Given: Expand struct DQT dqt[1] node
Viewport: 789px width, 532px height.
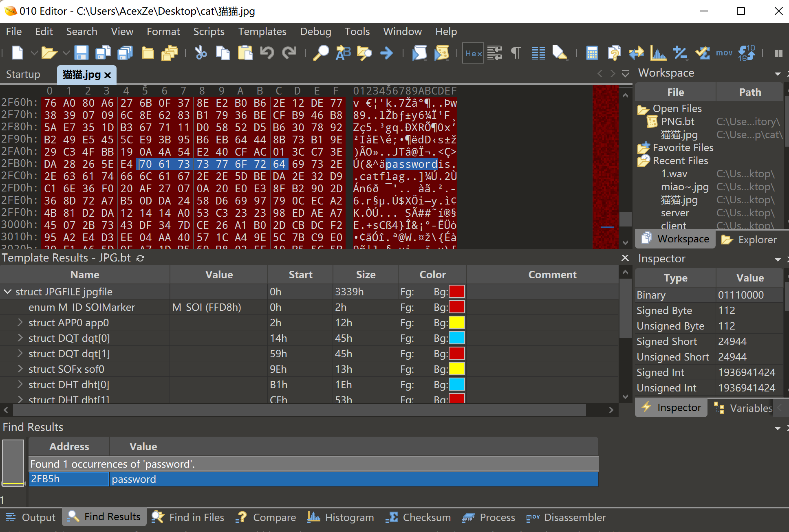Looking at the screenshot, I should pyautogui.click(x=20, y=354).
